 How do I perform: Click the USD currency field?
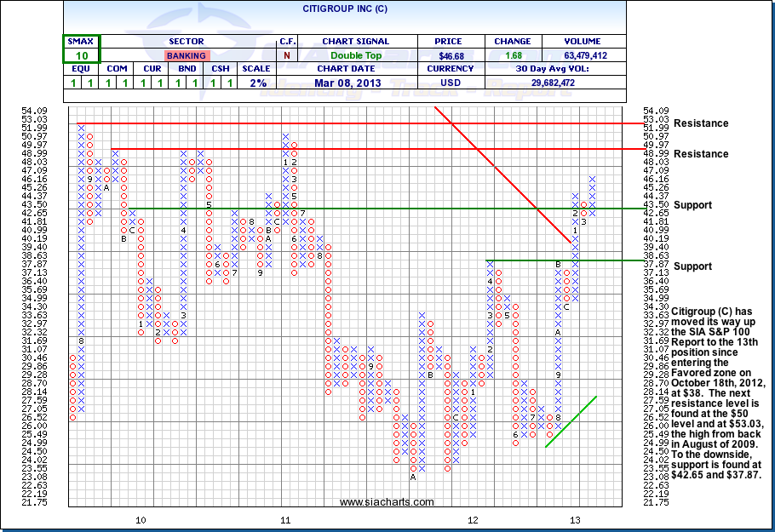[451, 83]
